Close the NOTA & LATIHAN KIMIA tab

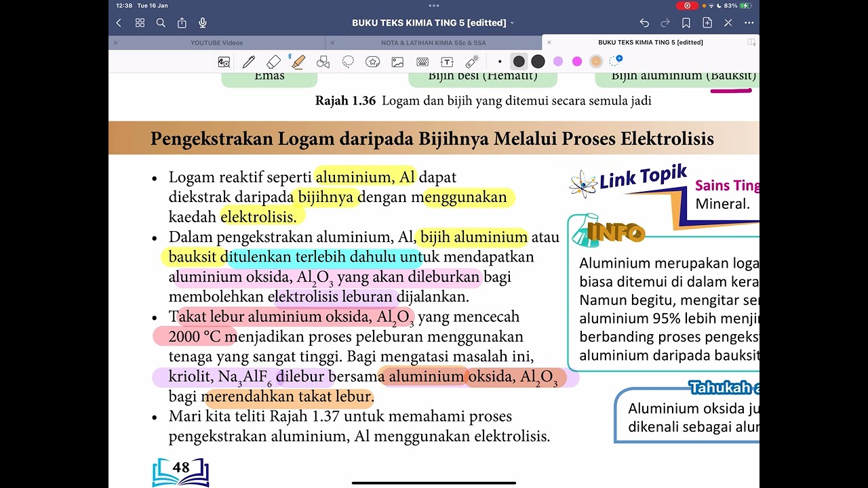tap(332, 43)
